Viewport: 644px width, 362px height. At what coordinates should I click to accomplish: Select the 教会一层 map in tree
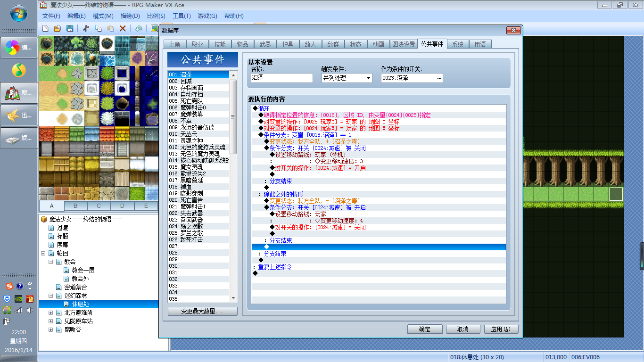[x=83, y=270]
